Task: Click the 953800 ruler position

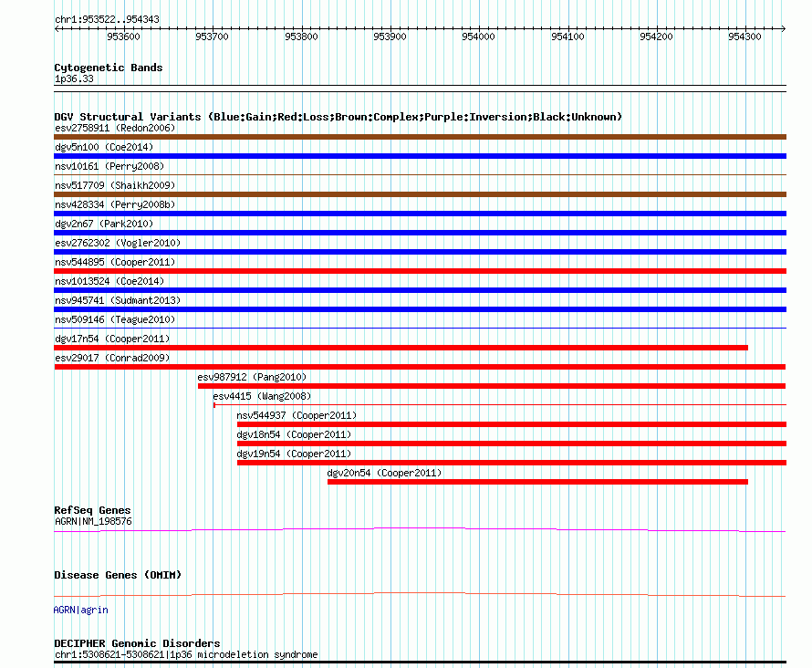Action: click(x=301, y=37)
